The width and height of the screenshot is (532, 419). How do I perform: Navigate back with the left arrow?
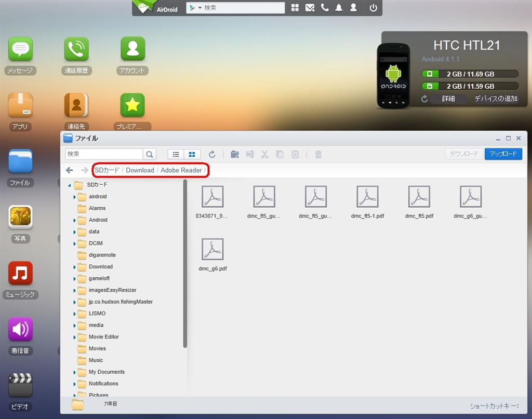click(70, 170)
